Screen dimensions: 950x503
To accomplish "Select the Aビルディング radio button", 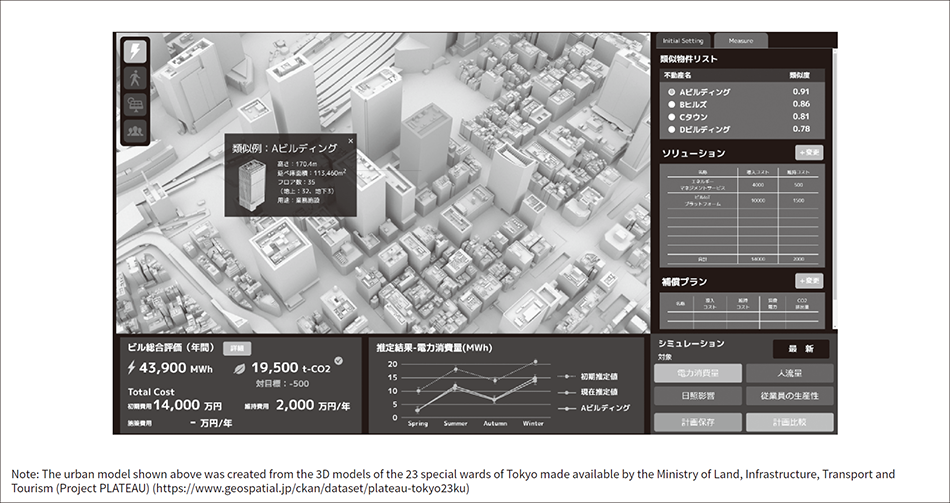I will pos(671,92).
